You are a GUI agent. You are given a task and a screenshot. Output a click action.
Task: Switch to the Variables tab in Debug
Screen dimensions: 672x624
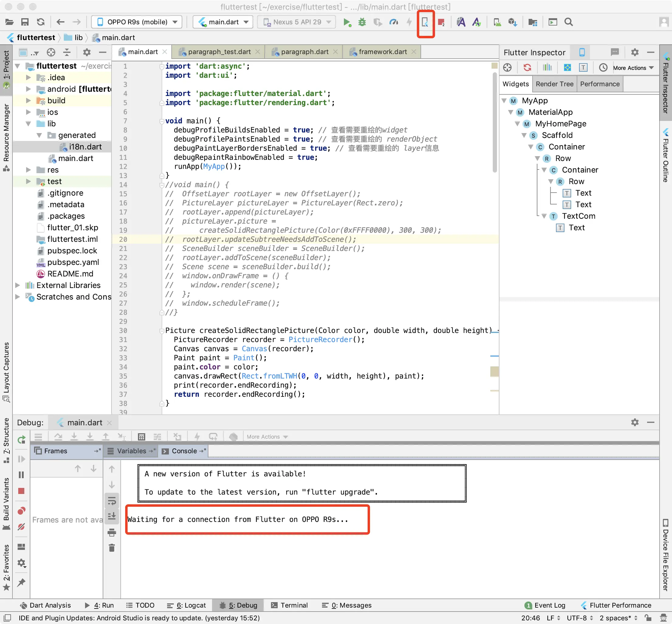pyautogui.click(x=131, y=451)
